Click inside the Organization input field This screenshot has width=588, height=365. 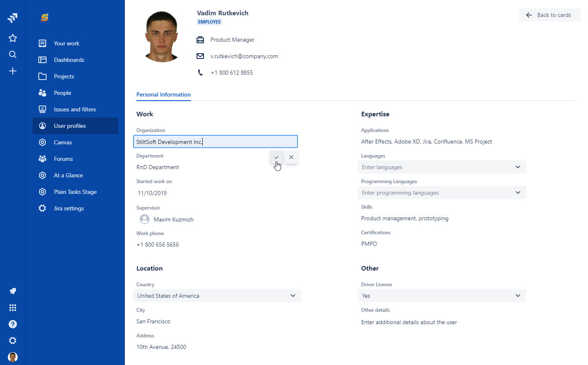coord(215,141)
